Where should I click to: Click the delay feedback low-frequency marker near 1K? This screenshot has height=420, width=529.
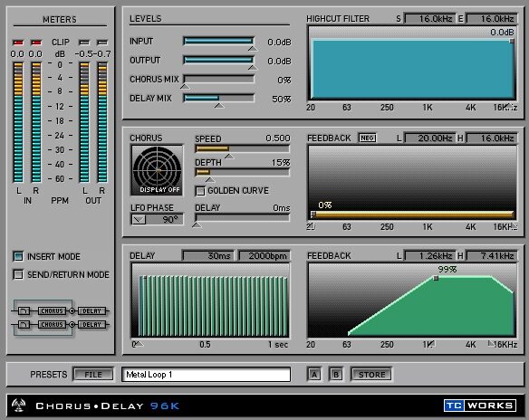[431, 343]
